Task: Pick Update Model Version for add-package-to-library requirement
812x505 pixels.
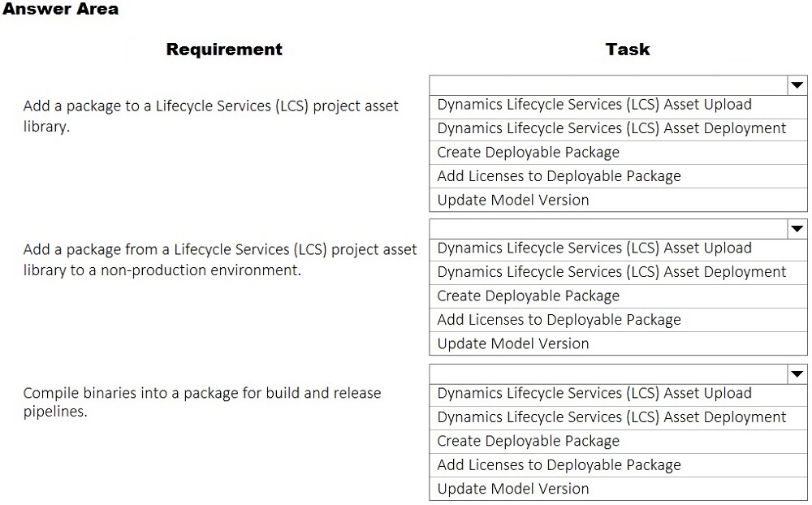Action: (512, 200)
